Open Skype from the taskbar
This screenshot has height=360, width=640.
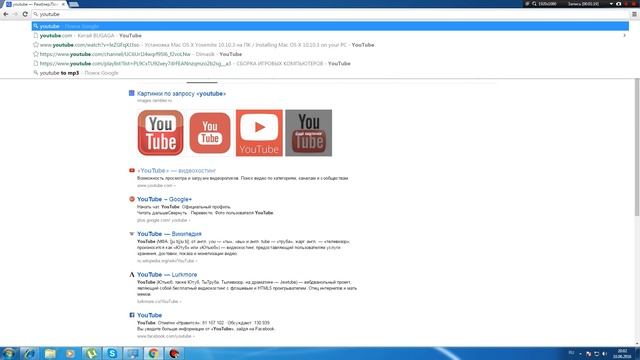click(112, 353)
